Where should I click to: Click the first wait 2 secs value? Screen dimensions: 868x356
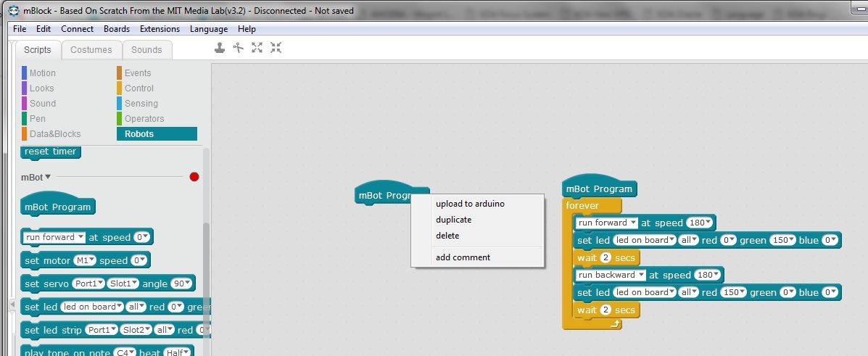click(x=605, y=257)
